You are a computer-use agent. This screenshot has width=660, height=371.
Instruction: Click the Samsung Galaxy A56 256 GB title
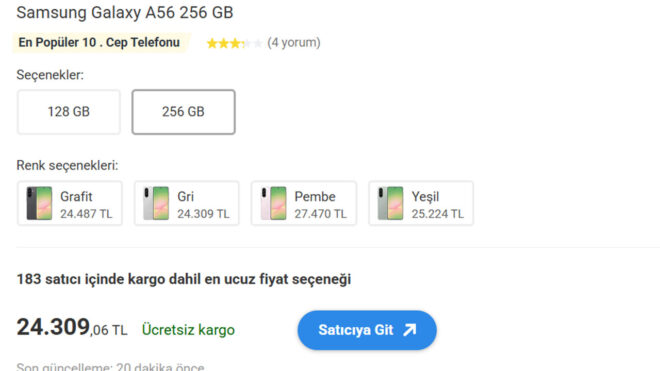click(125, 13)
